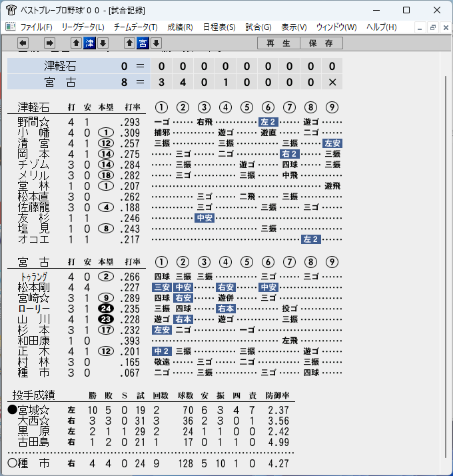Viewport: 453px width, 476px height.
Task: Restore the inner 試合記録 child window
Action: [432, 27]
